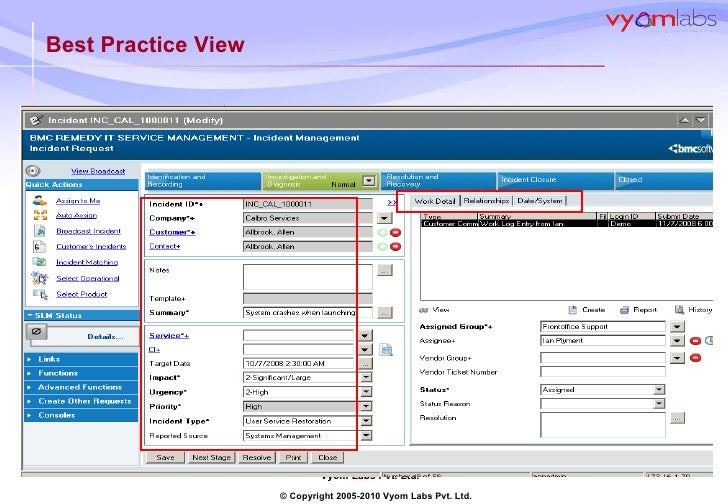Image resolution: width=728 pixels, height=504 pixels.
Task: Expand the Functions section
Action: point(81,373)
